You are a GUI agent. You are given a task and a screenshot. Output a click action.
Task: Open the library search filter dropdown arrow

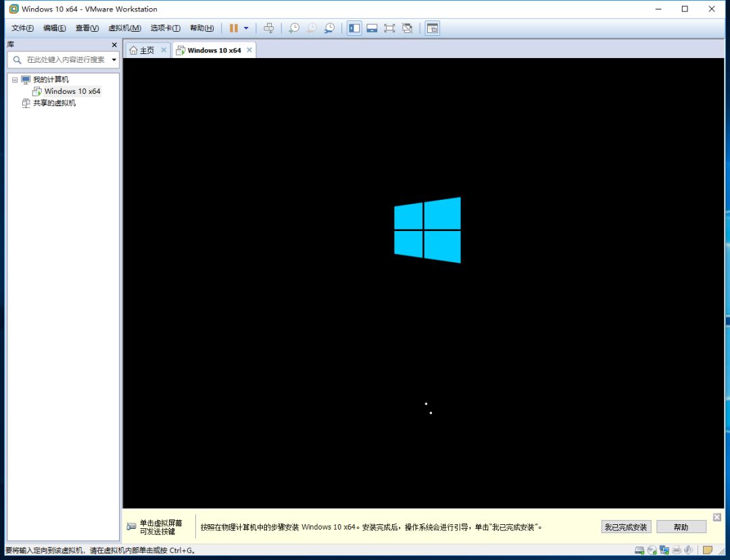point(114,59)
